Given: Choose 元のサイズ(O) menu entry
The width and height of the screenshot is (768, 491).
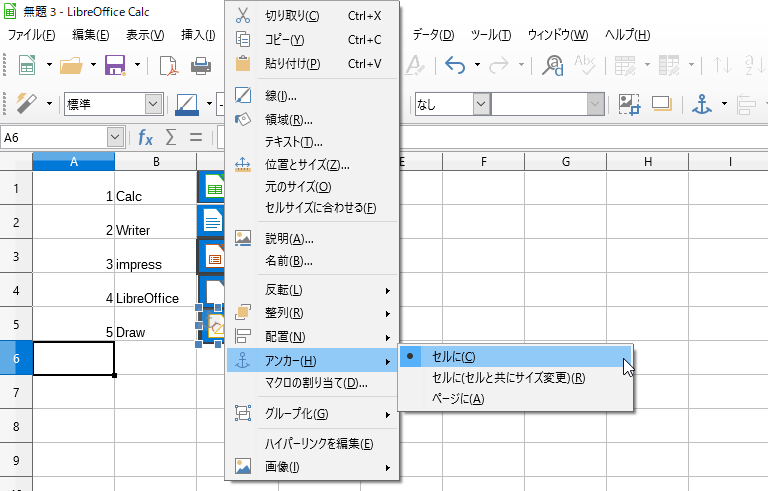Looking at the screenshot, I should click(312, 187).
